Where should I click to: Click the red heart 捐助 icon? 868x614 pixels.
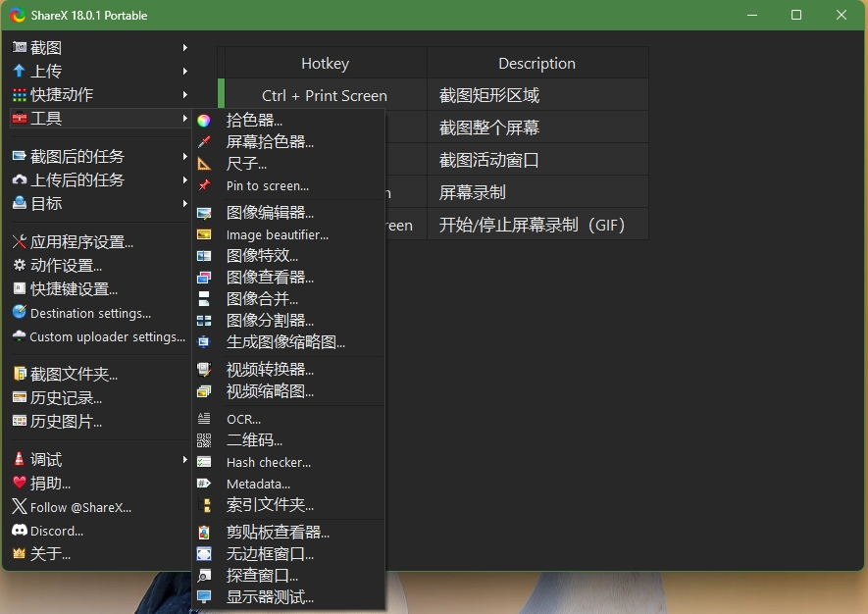coord(19,483)
